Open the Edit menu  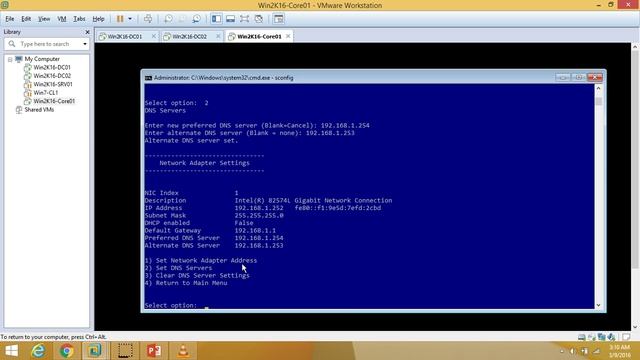point(26,19)
